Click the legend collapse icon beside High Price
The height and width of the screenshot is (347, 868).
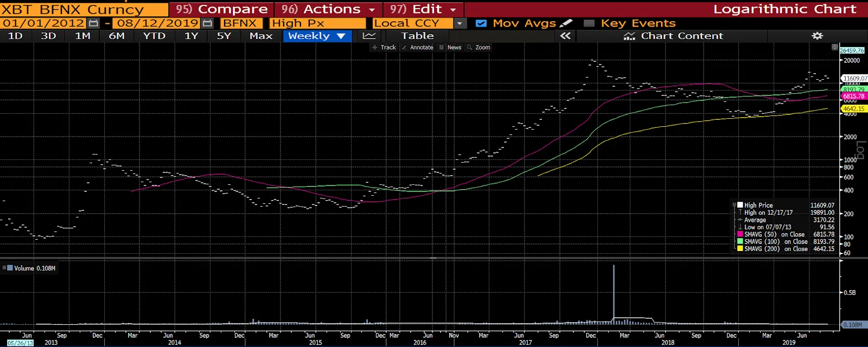point(735,205)
